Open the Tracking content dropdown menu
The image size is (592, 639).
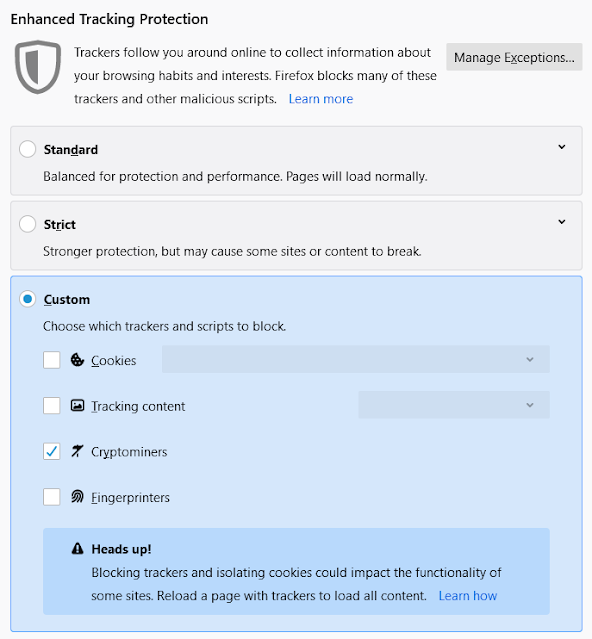454,405
